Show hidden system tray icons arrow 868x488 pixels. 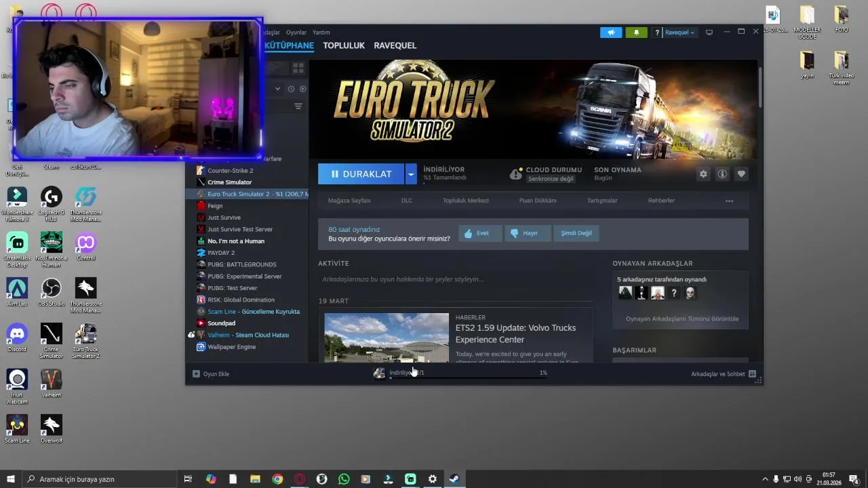[765, 479]
